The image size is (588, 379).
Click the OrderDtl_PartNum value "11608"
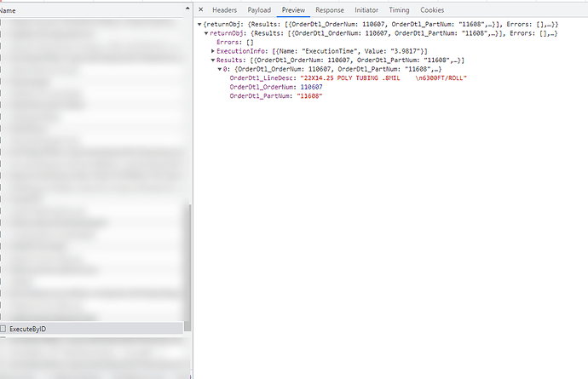coord(309,96)
